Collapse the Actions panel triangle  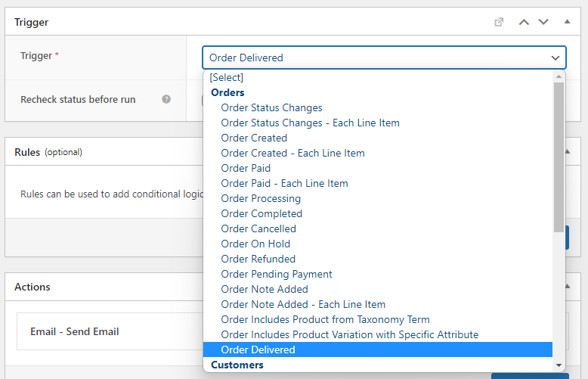(568, 286)
